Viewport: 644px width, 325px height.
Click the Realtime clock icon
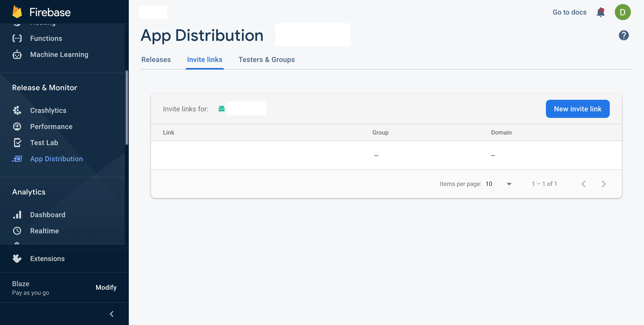click(17, 231)
